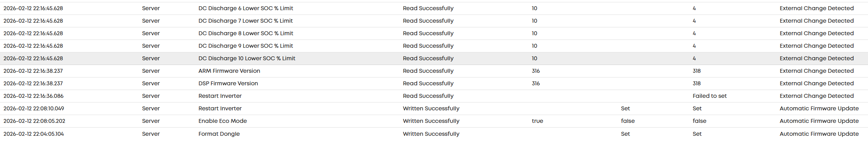Click 'Automatic Firmware Update' reason for Eco Mode

click(x=819, y=121)
